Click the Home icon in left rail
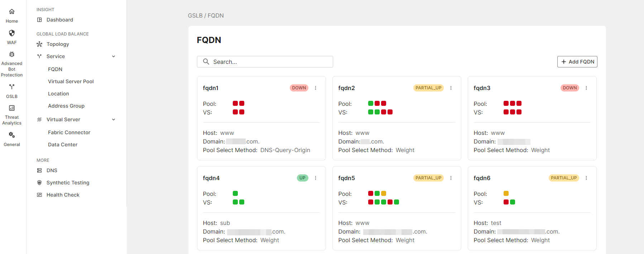644x254 pixels. click(12, 12)
